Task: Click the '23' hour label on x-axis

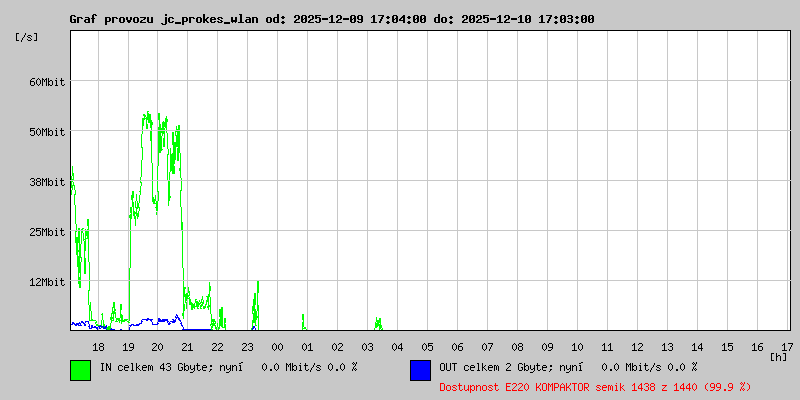Action: [247, 347]
